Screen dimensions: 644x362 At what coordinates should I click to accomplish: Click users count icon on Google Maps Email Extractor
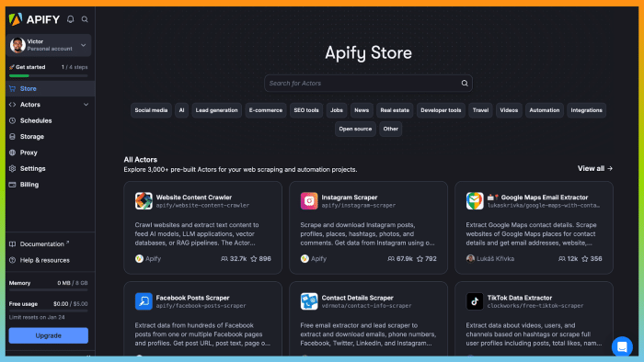[562, 259]
